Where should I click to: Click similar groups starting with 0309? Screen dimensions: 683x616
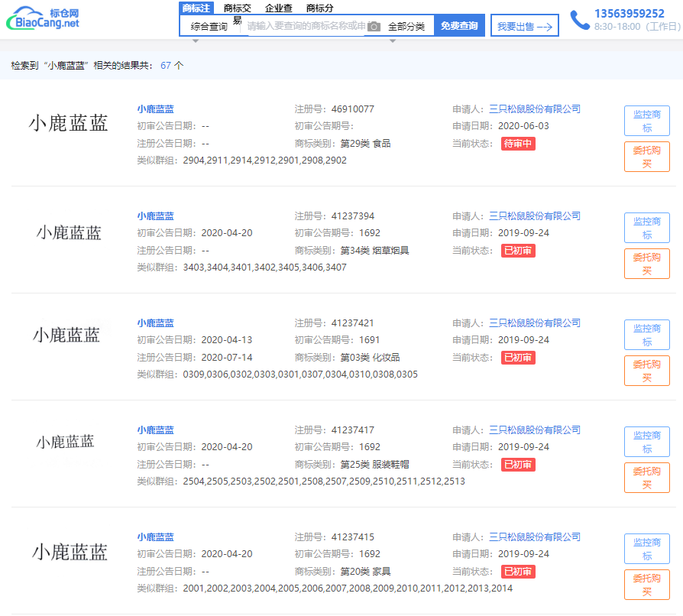click(300, 374)
